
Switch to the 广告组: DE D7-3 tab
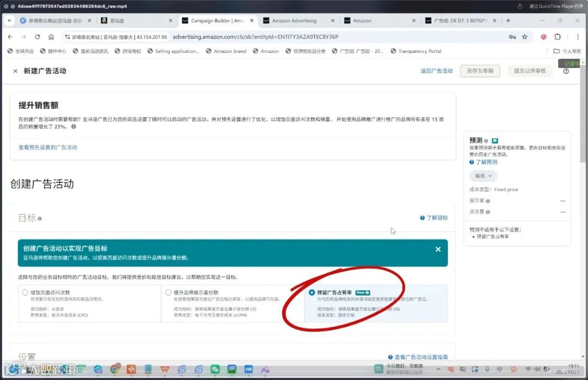pyautogui.click(x=461, y=21)
